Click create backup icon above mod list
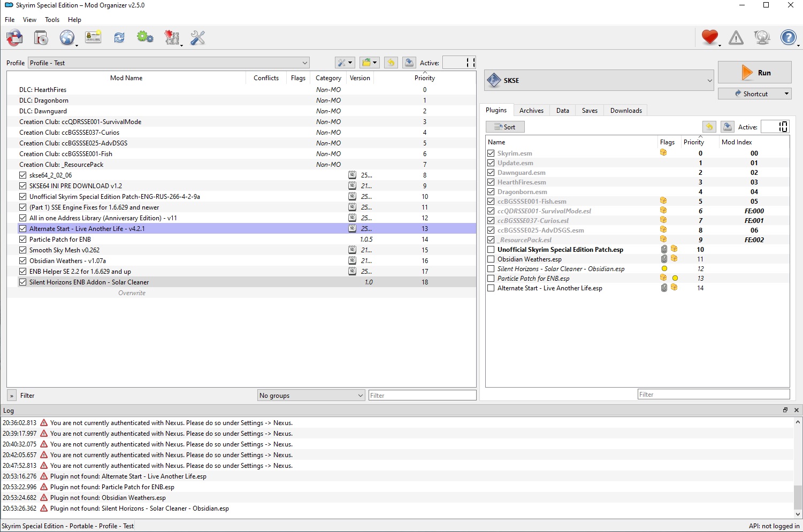 coord(409,63)
